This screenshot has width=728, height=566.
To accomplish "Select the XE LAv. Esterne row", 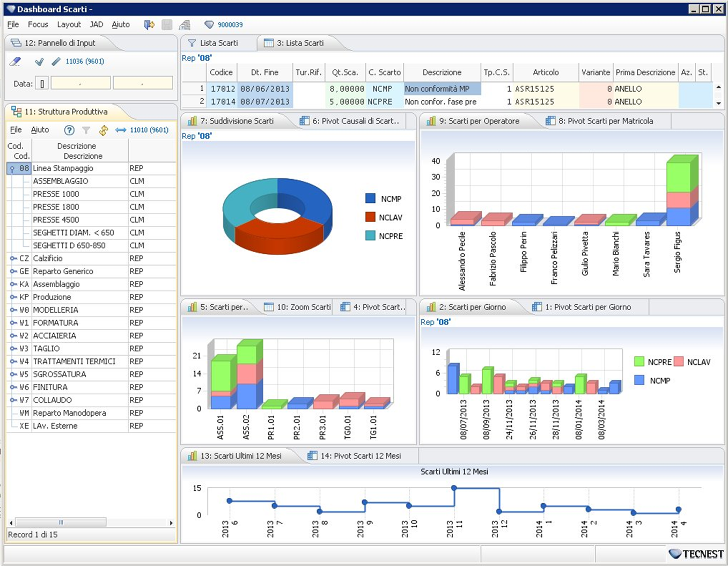I will coord(91,426).
